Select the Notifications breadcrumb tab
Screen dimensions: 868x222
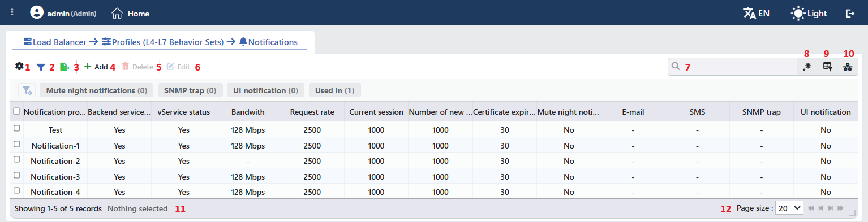[268, 42]
